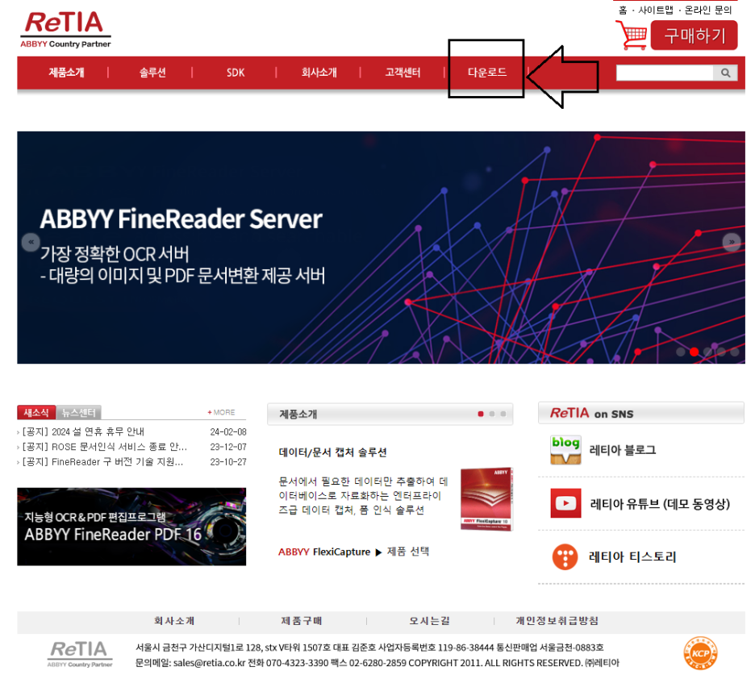Click the triangle arrow before 제품 선택
Screen dimensions: 755x700
378,552
